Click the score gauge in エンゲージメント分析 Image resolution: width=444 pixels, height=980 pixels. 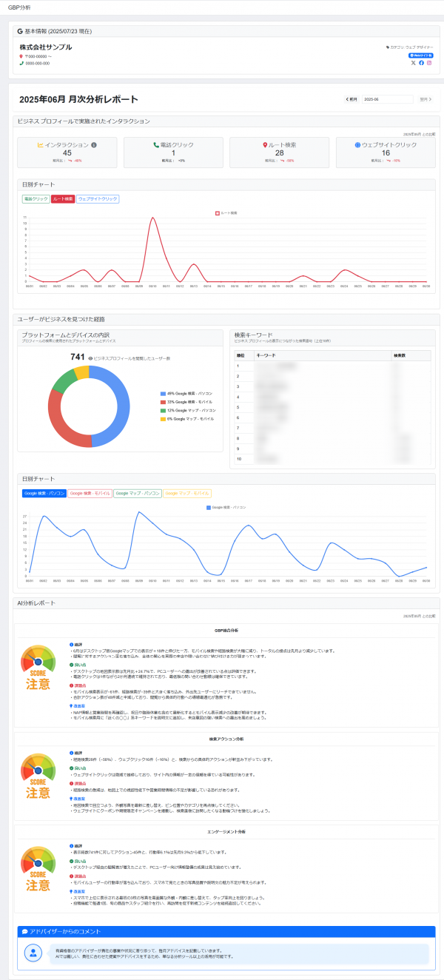coord(38,870)
